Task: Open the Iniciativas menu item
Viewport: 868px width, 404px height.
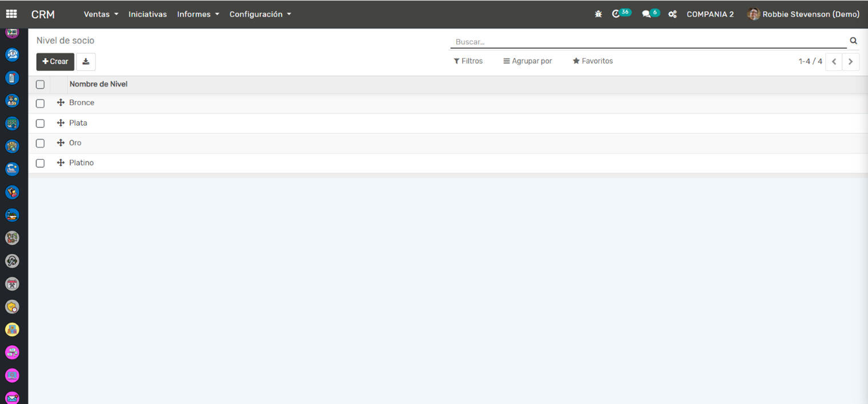Action: (x=148, y=14)
